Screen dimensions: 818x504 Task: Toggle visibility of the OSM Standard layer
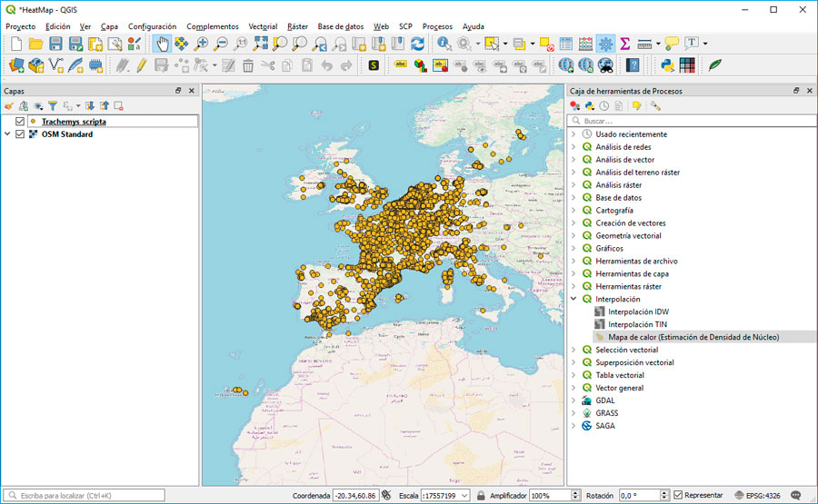[x=20, y=134]
